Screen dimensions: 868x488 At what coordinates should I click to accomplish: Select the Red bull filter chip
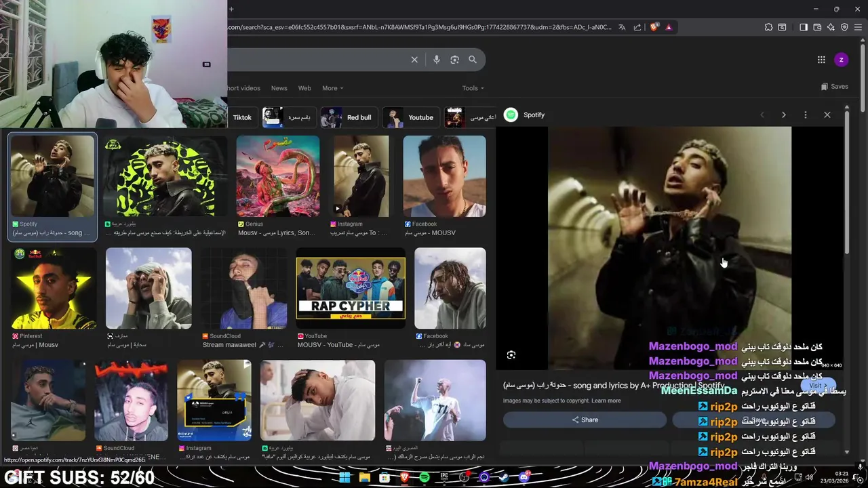pyautogui.click(x=349, y=117)
